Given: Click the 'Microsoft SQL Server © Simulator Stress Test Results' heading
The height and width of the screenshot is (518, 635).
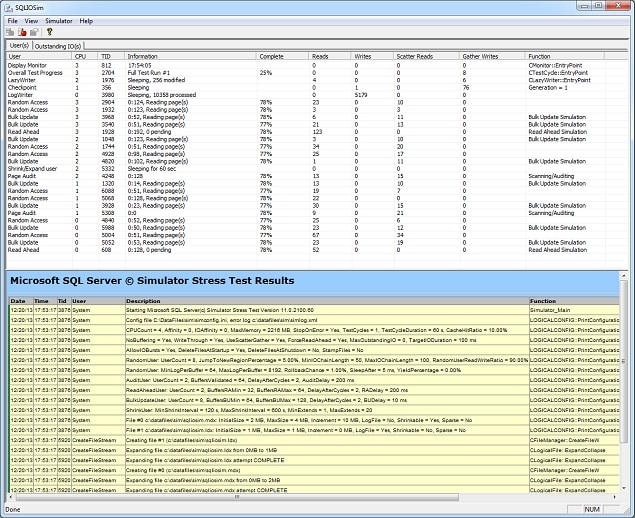Looking at the screenshot, I should [152, 280].
